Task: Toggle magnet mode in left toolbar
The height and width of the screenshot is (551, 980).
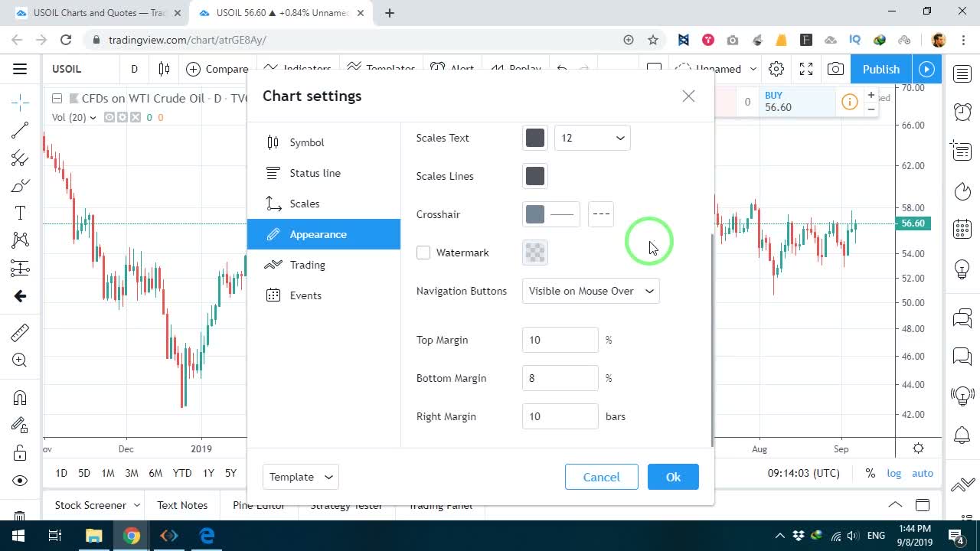Action: coord(20,397)
